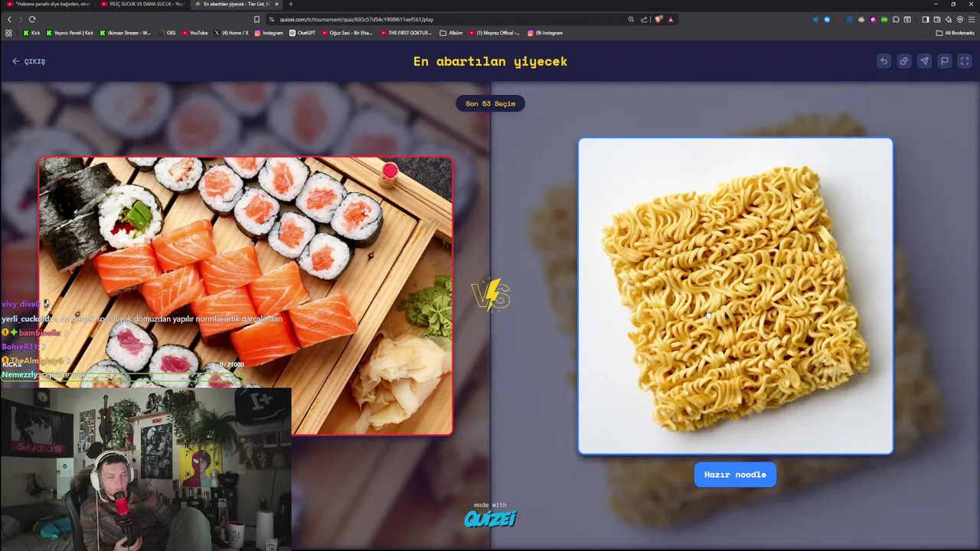The width and height of the screenshot is (980, 551).
Task: Open the ChatGPT bookmark
Action: (x=302, y=33)
